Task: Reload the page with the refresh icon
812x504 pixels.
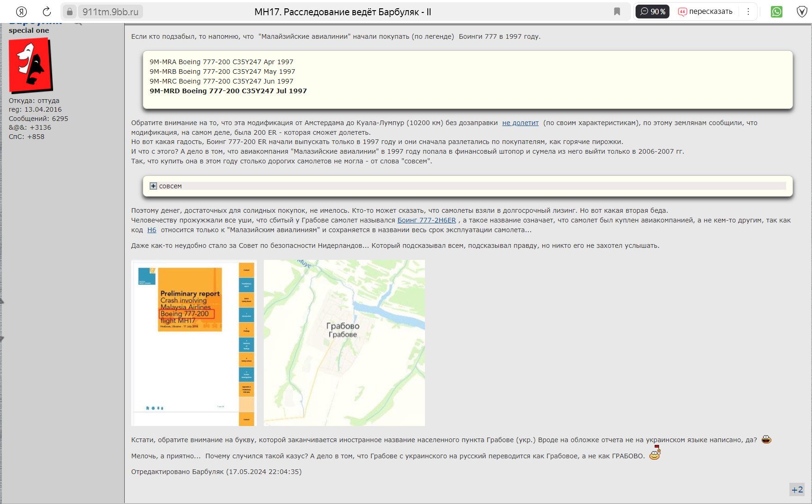Action: [47, 12]
